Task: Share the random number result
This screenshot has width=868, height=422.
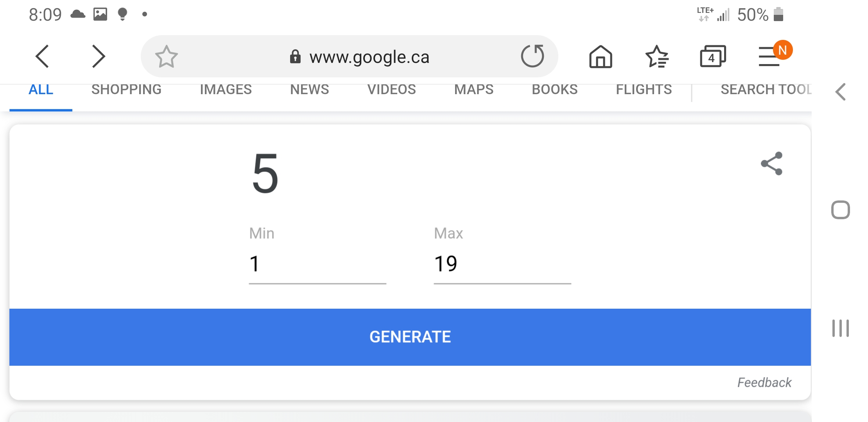Action: pyautogui.click(x=772, y=163)
